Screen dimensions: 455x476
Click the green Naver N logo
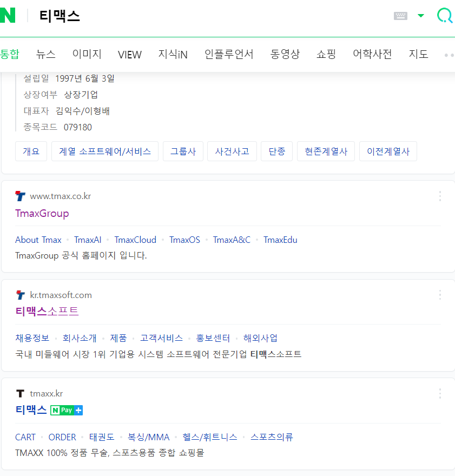click(x=7, y=15)
